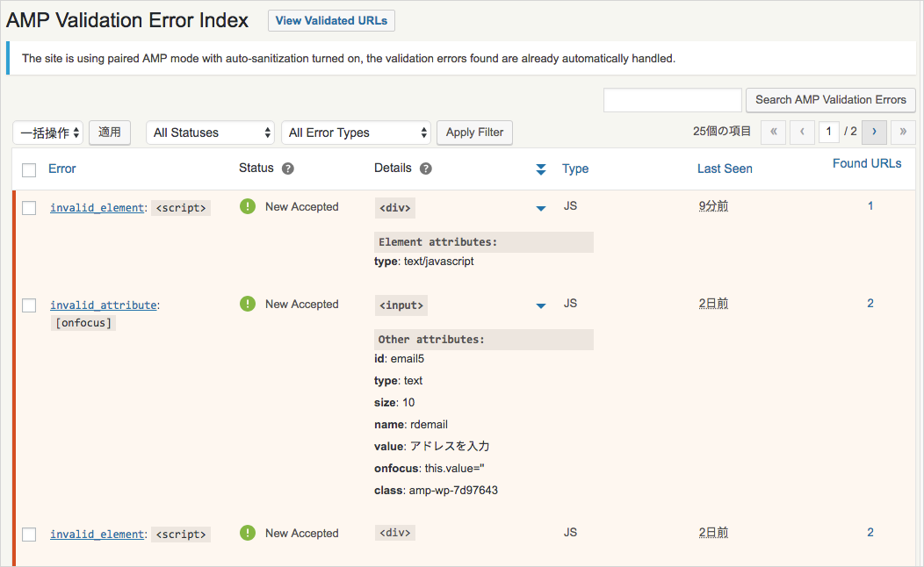Click the <input> details tag
Image resolution: width=924 pixels, height=567 pixels.
pos(401,305)
